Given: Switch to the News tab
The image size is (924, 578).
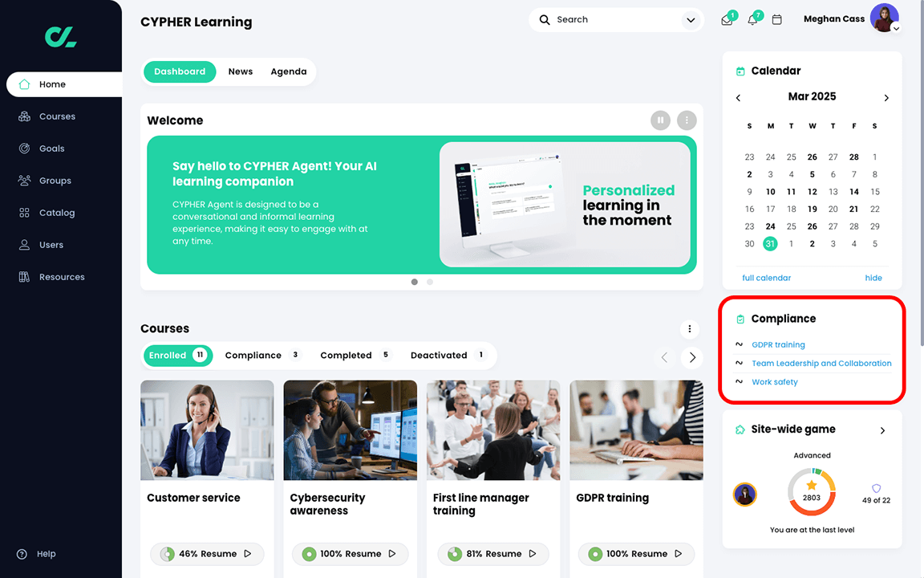Looking at the screenshot, I should click(x=241, y=71).
